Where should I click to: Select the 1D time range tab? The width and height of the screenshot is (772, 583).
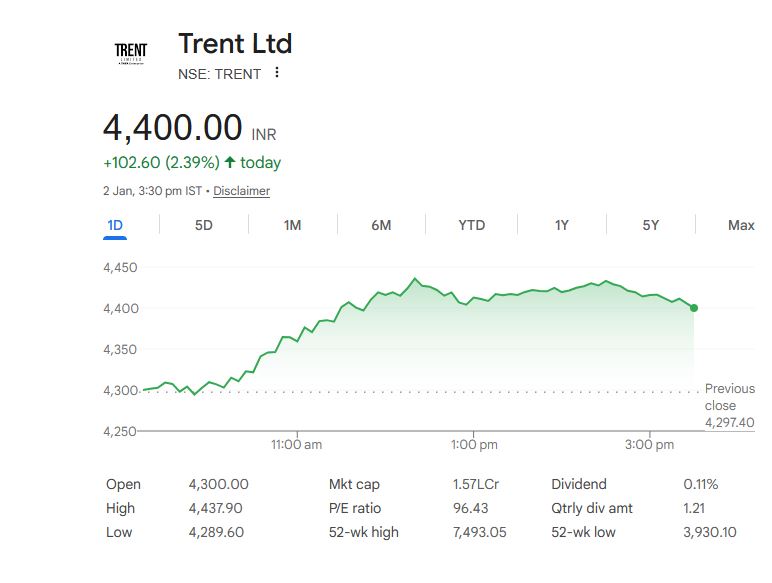pos(115,225)
